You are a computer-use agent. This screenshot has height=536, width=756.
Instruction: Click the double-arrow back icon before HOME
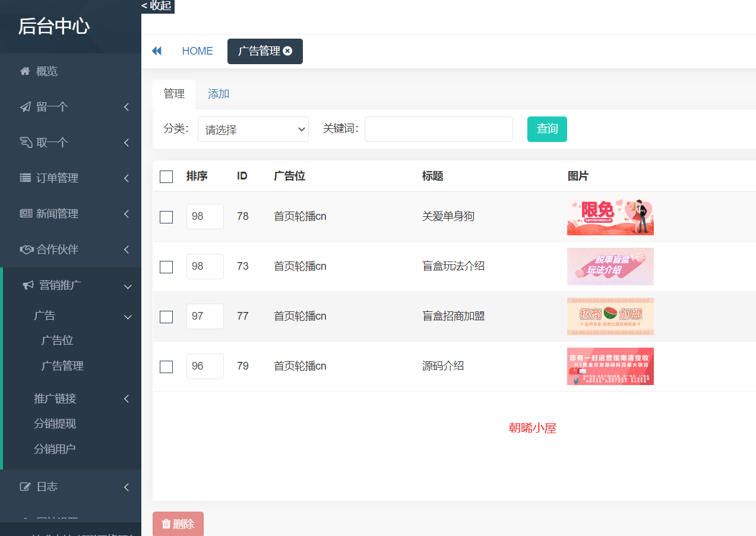point(157,51)
